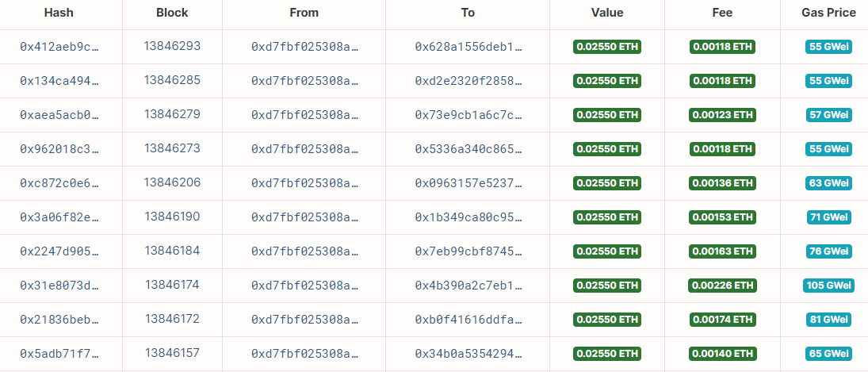Viewport: 868px width, 372px height.
Task: View block 13846157
Action: tap(172, 353)
